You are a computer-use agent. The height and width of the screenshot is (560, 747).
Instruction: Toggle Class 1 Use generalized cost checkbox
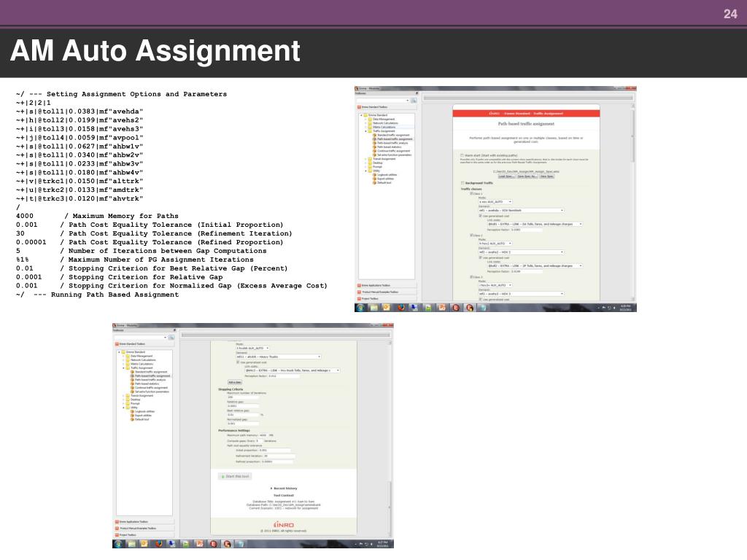tap(480, 216)
